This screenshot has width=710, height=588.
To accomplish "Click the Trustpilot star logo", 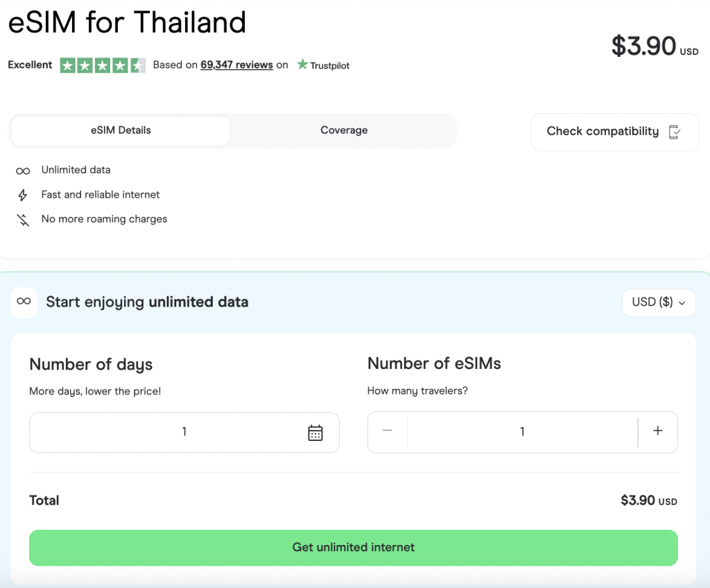I will (302, 64).
